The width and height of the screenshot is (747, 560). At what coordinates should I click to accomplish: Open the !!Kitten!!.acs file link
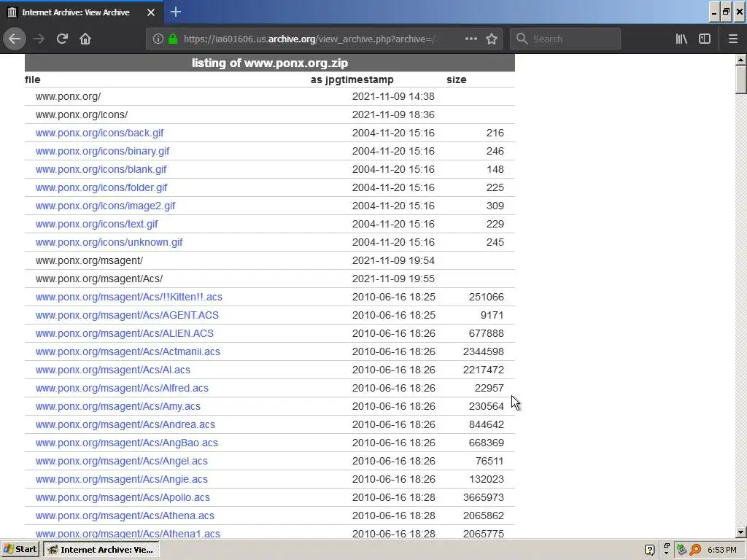tap(129, 297)
